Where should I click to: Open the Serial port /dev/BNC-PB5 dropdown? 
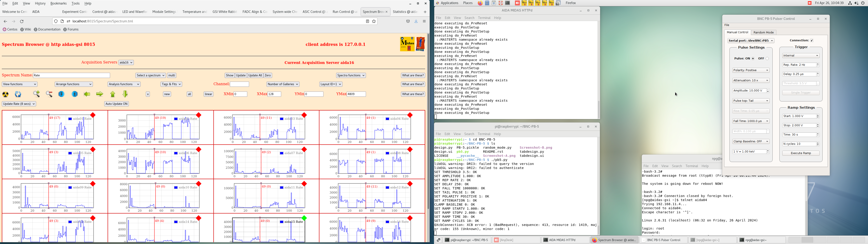tap(751, 41)
